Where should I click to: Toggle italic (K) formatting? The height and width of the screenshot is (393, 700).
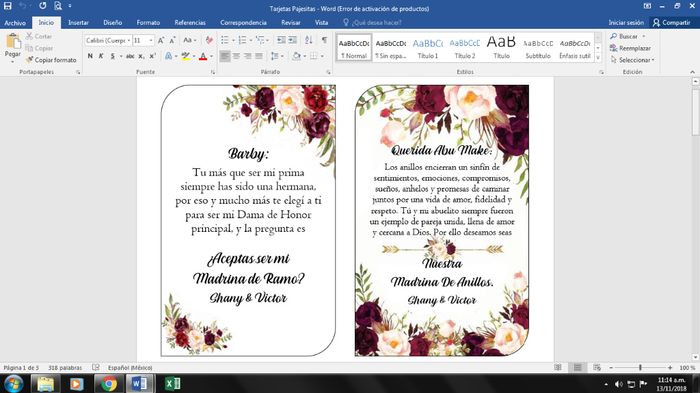click(x=101, y=56)
